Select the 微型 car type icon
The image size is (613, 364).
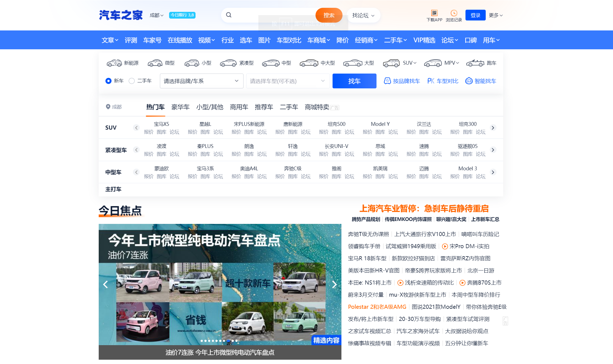click(x=155, y=63)
